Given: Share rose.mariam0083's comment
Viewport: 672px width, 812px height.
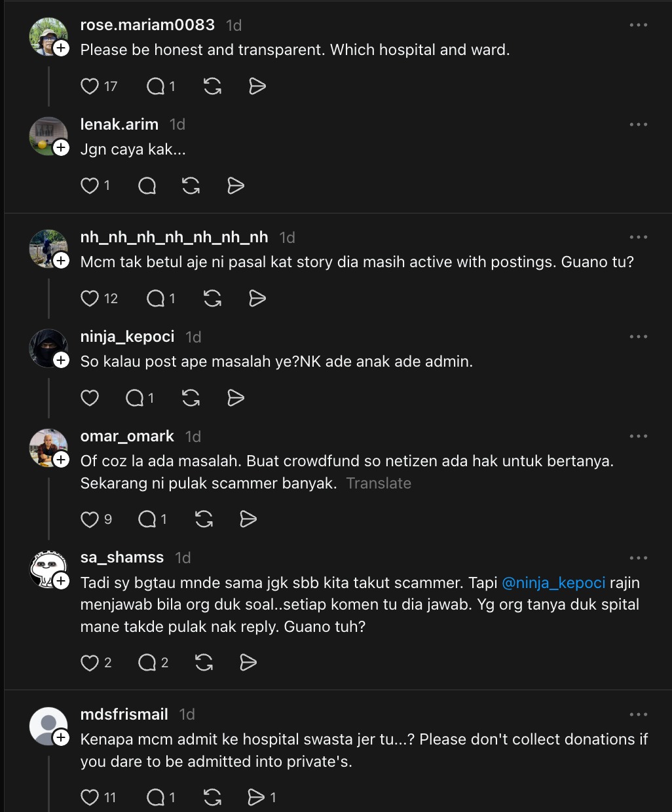Looking at the screenshot, I should [257, 86].
